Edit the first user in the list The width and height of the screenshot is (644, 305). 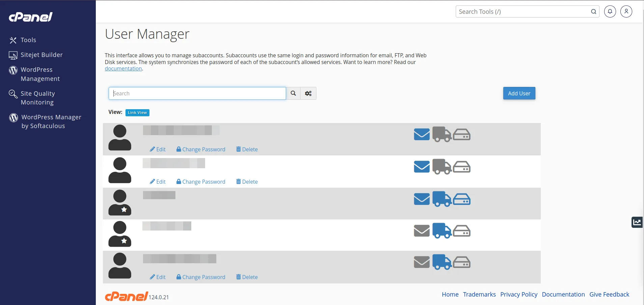(158, 149)
